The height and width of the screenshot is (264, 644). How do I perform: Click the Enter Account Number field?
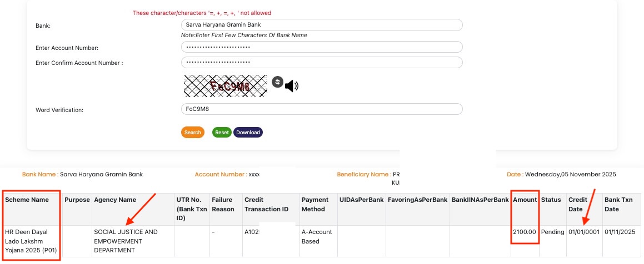click(x=322, y=47)
